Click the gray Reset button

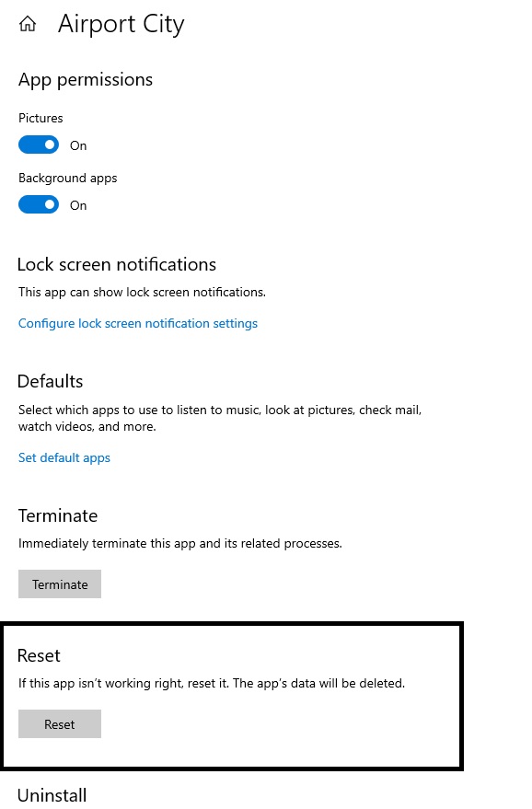point(60,724)
